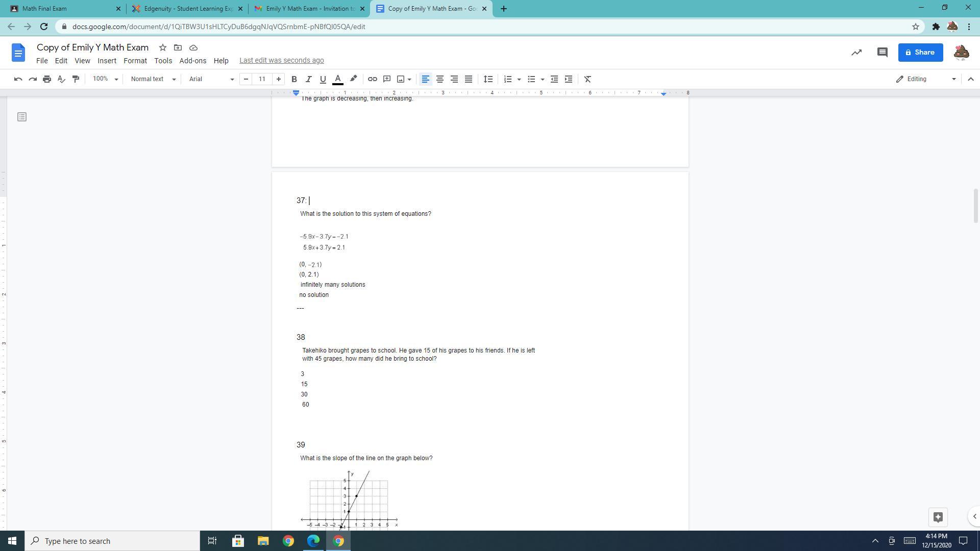The image size is (980, 551).
Task: Toggle Underline formatting
Action: click(x=323, y=79)
